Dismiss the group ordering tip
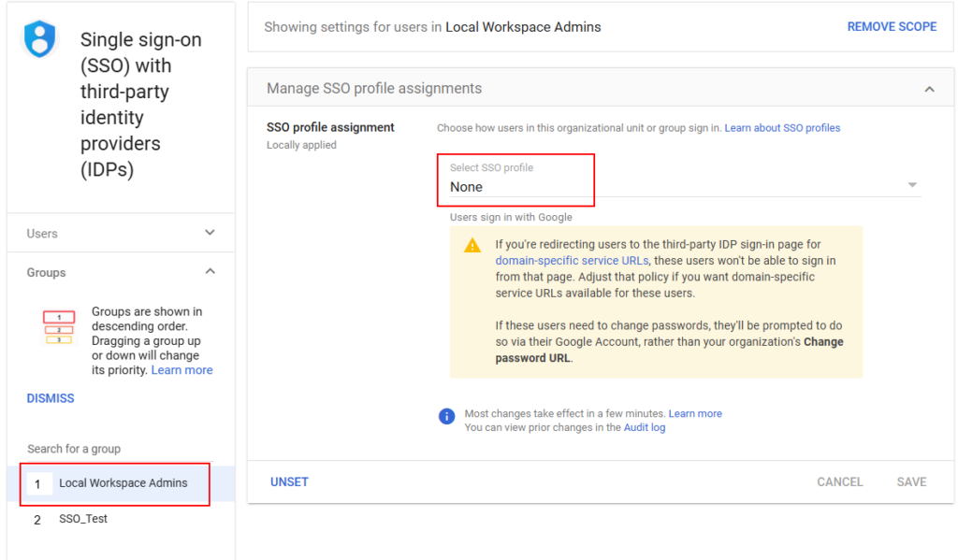The width and height of the screenshot is (958, 560). (51, 398)
